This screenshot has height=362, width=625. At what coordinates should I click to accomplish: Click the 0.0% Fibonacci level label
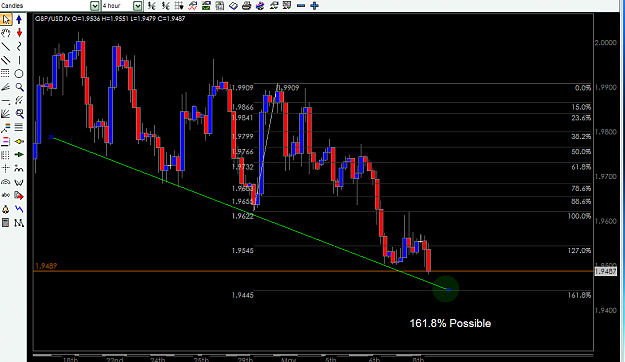point(583,88)
